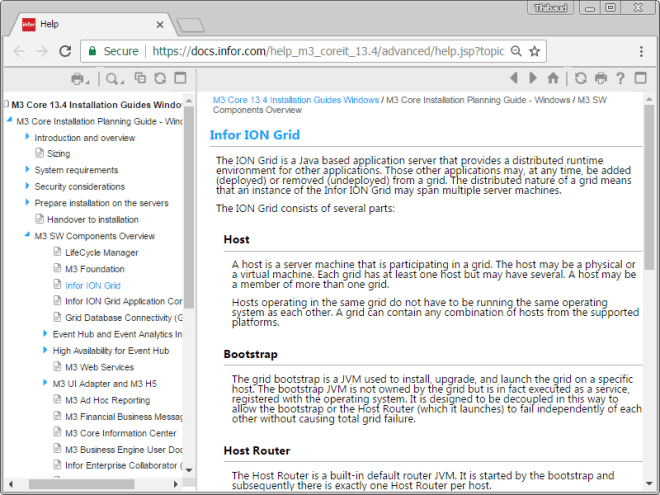Click the print topics icon in the left pane toolbar

(78, 78)
